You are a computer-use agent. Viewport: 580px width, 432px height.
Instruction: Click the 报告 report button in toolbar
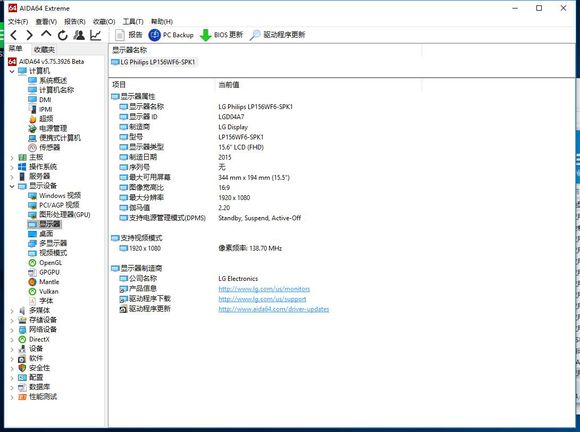pyautogui.click(x=129, y=35)
